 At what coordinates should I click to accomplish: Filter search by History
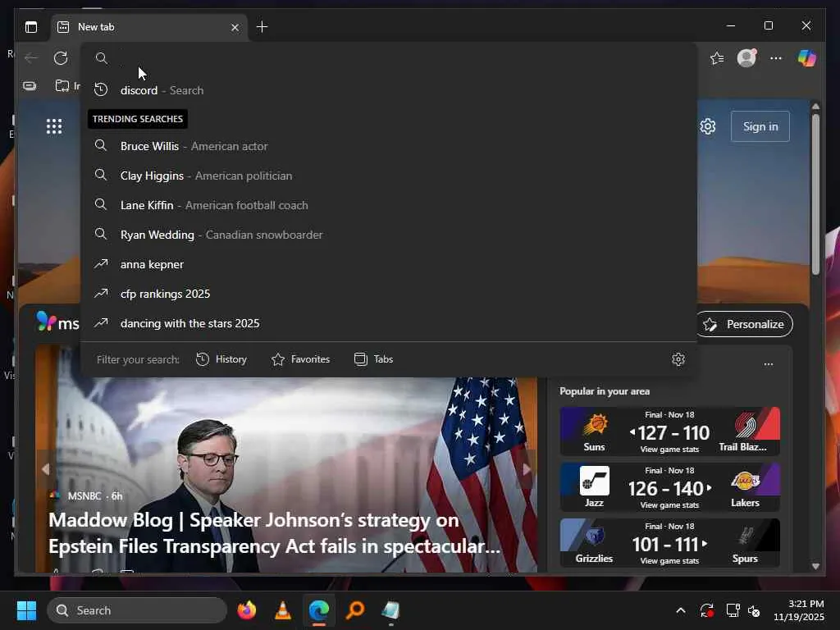221,359
